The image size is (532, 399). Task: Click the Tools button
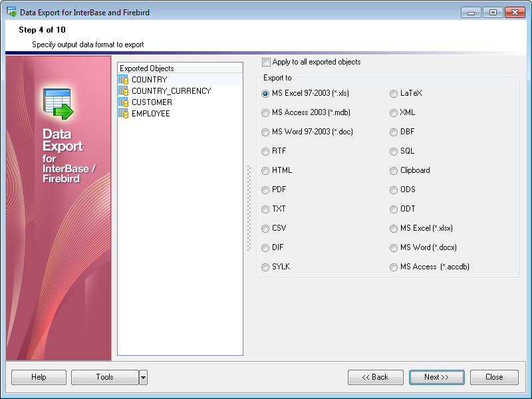(x=104, y=377)
